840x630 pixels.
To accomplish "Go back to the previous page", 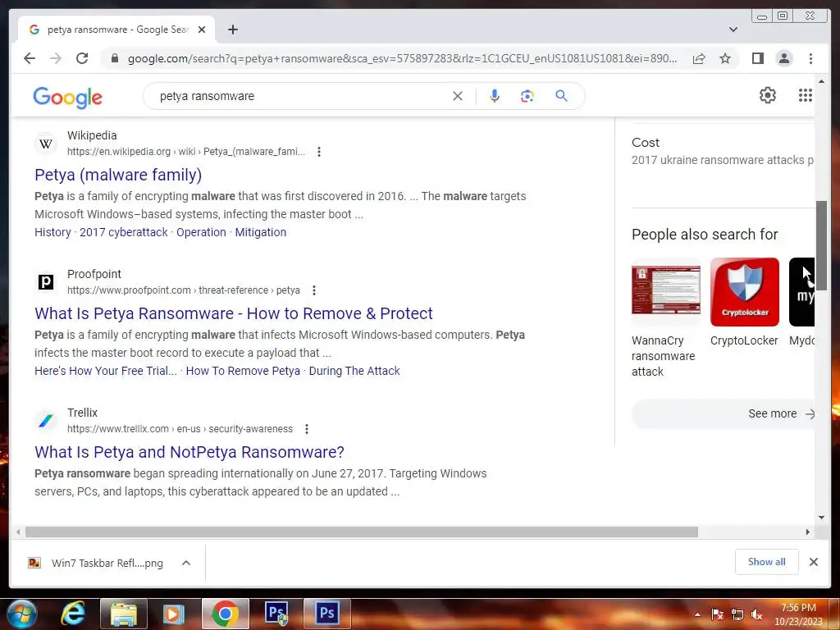I will (30, 58).
